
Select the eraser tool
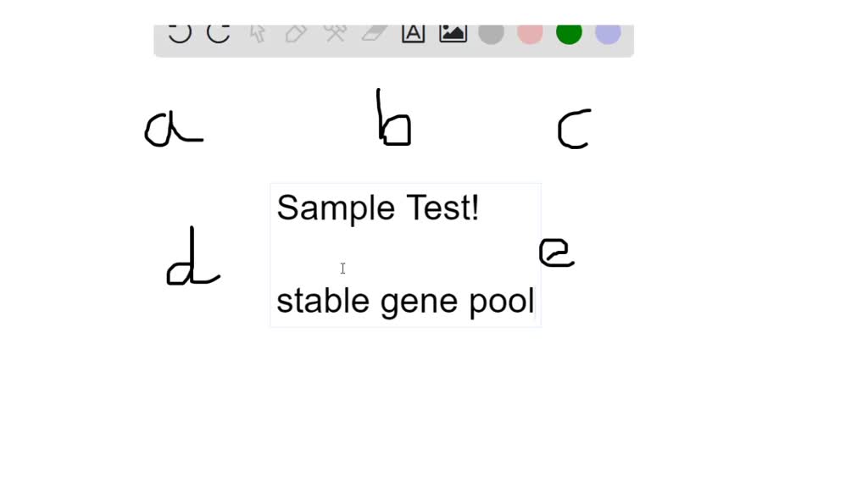click(374, 33)
